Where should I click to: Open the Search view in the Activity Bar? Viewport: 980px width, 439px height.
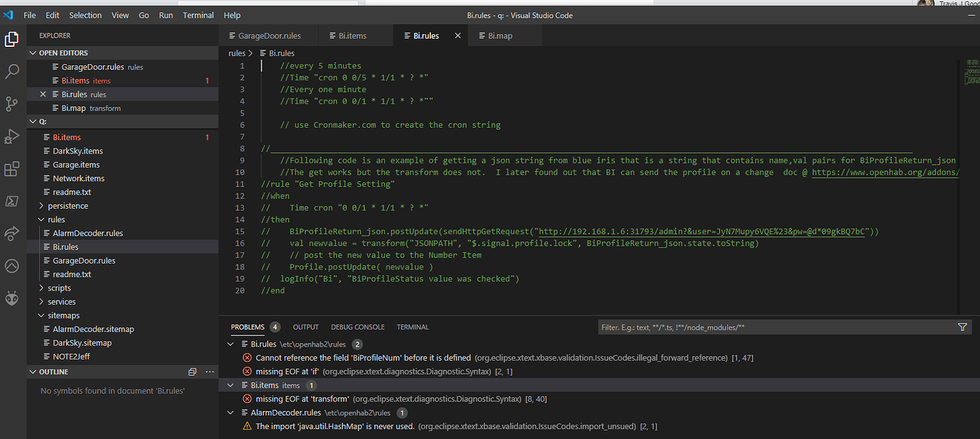(11, 71)
